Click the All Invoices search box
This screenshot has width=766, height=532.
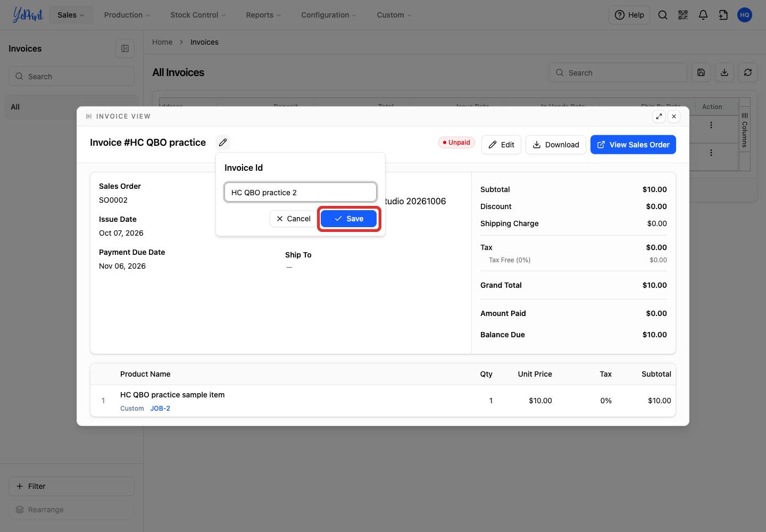coord(618,72)
